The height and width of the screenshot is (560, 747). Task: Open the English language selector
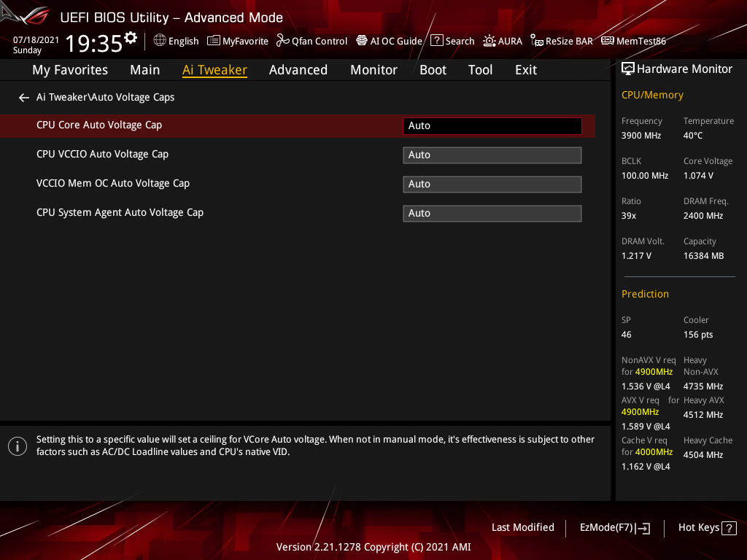coord(176,41)
